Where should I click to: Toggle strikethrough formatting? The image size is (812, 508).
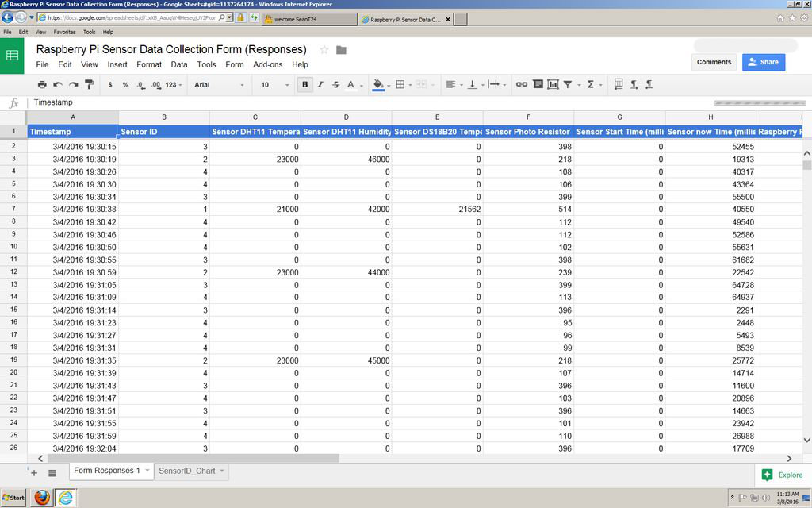335,84
